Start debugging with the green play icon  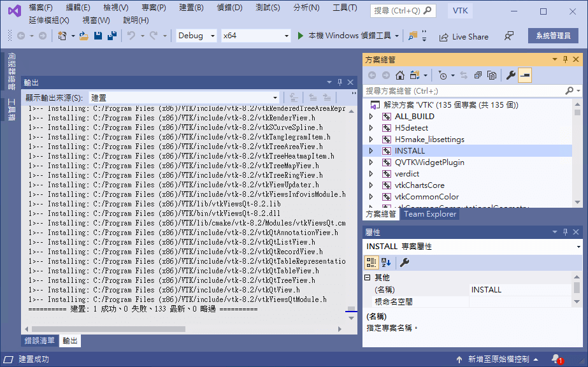(x=300, y=36)
